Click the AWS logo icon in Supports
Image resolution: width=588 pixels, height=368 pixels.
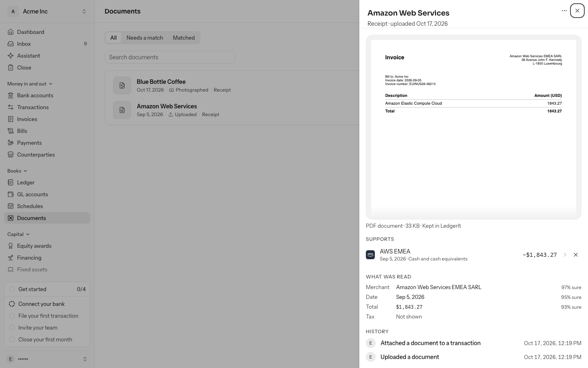coord(370,255)
